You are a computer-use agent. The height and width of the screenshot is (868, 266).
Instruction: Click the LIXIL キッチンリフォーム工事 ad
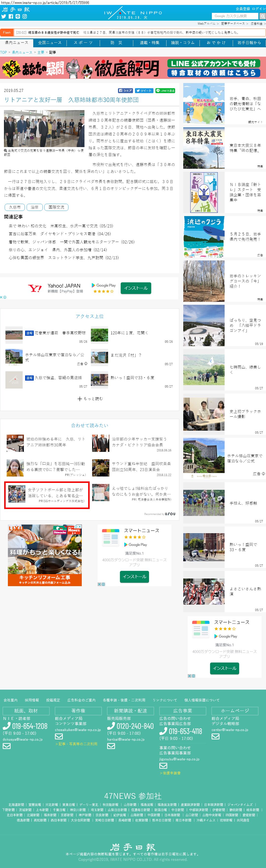point(45,555)
